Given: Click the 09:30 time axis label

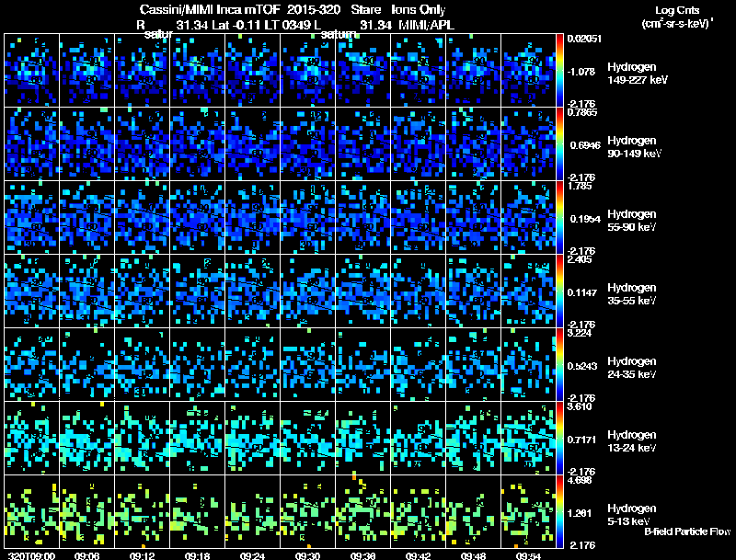Looking at the screenshot, I should pyautogui.click(x=307, y=556).
